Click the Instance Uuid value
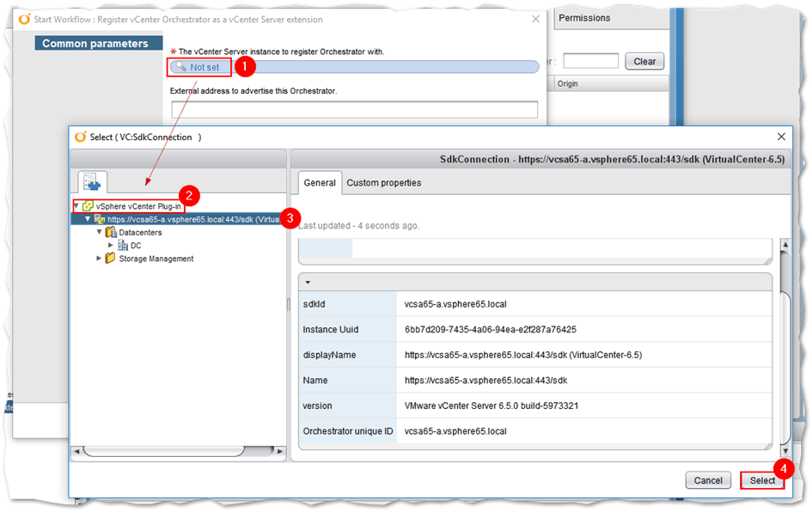Image resolution: width=812 pixels, height=512 pixels. coord(491,329)
